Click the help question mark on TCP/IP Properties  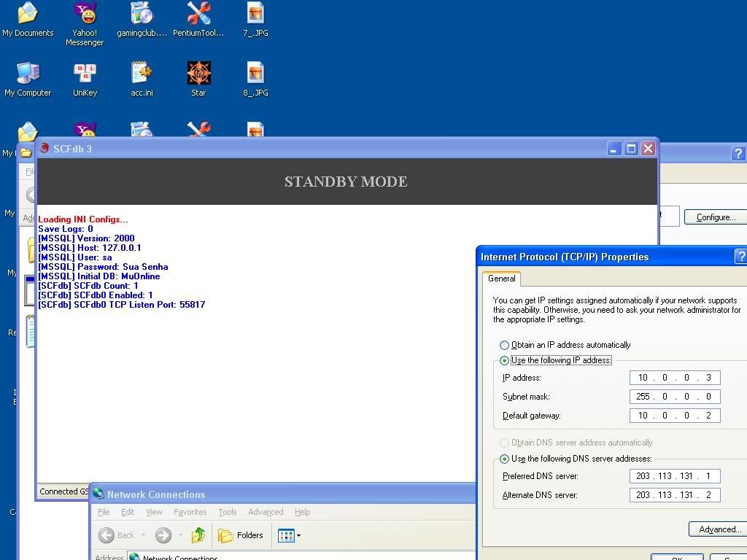[x=741, y=257]
